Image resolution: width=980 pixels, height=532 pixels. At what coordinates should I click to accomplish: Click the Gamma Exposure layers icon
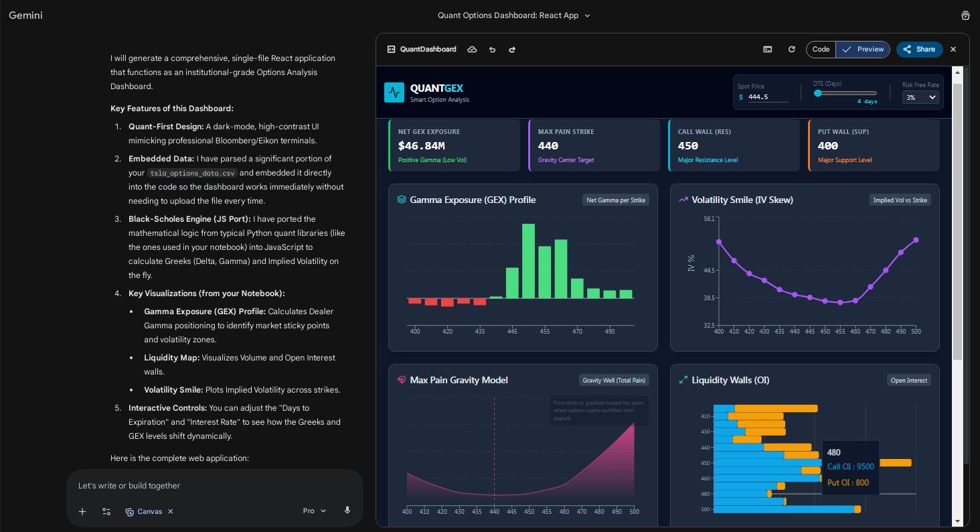402,199
